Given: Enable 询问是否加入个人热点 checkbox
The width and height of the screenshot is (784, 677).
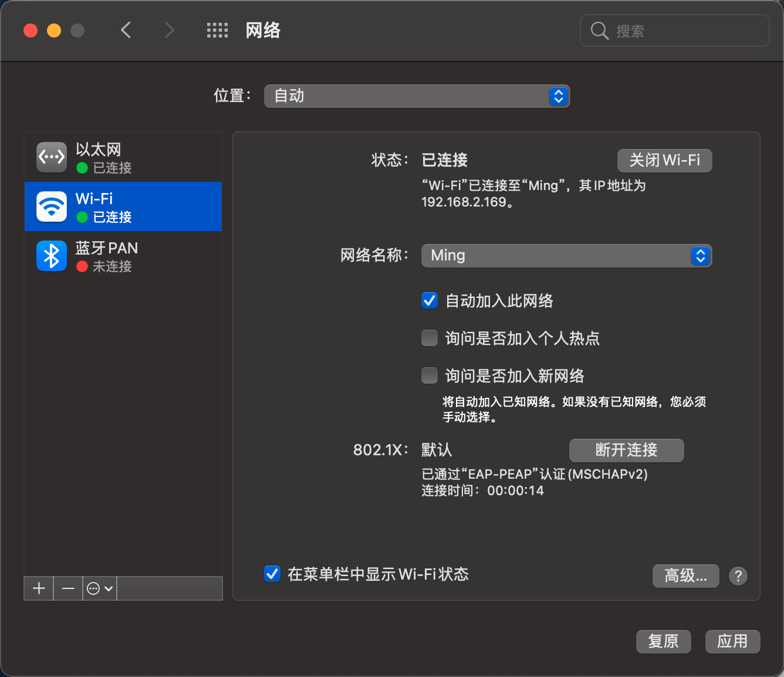Looking at the screenshot, I should point(430,338).
